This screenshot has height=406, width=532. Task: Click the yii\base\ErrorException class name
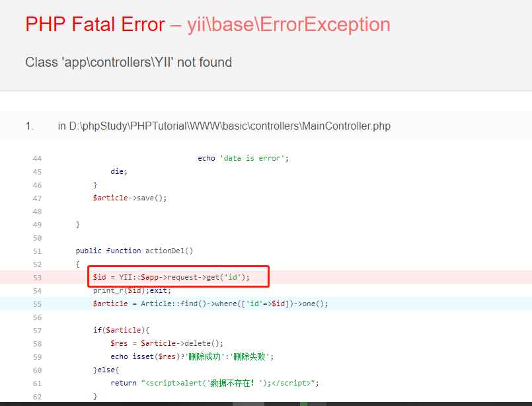point(288,24)
